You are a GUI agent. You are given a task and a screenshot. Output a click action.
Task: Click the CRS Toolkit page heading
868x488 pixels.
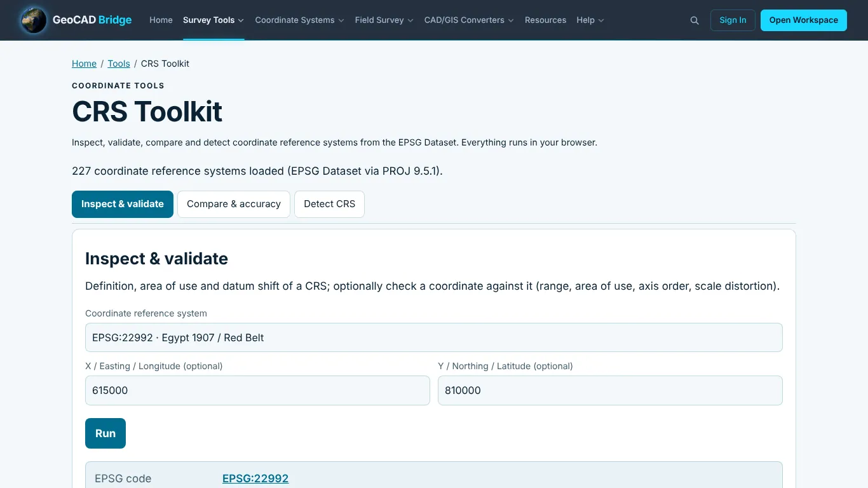pos(147,111)
